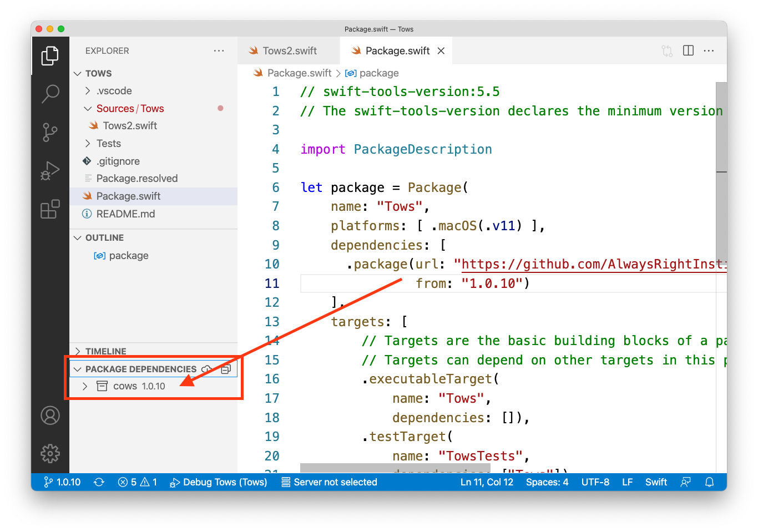Viewport: 758px width, 532px height.
Task: Place cursor on import PackageDescription line
Action: (396, 149)
